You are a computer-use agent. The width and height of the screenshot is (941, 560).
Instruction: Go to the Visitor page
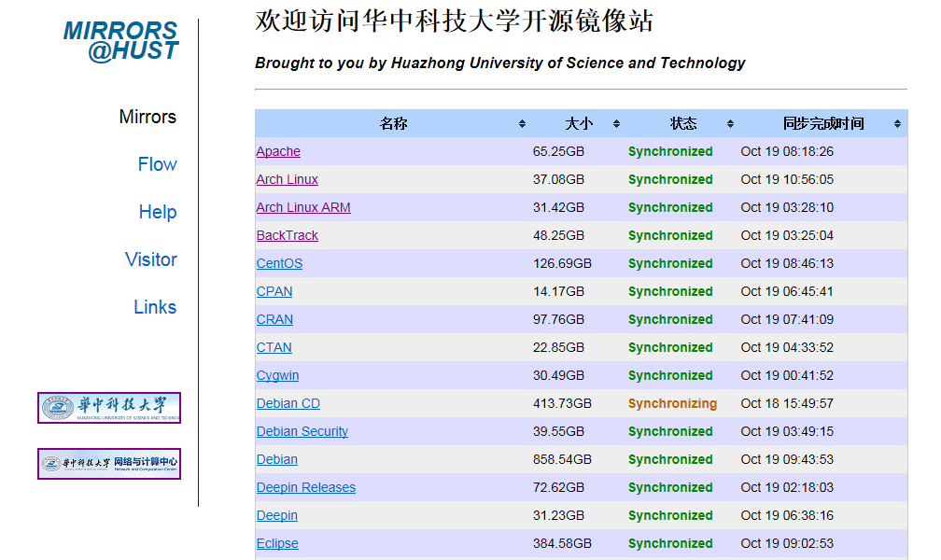(x=151, y=259)
